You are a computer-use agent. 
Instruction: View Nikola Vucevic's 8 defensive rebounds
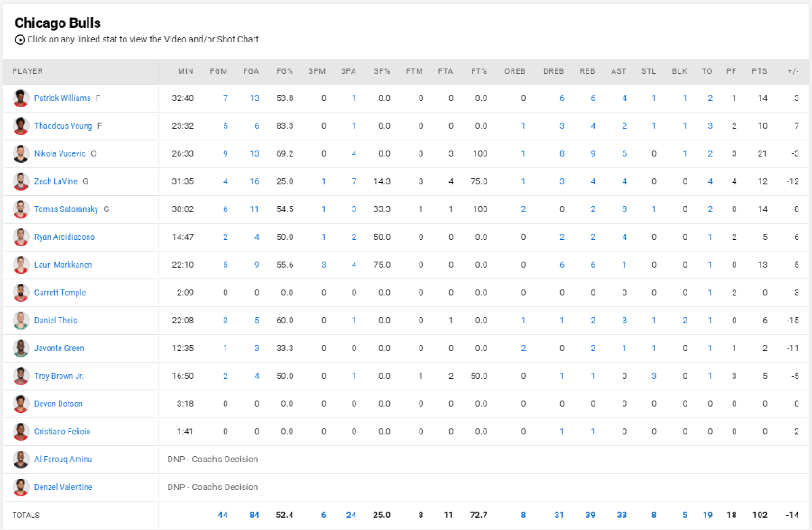point(562,153)
